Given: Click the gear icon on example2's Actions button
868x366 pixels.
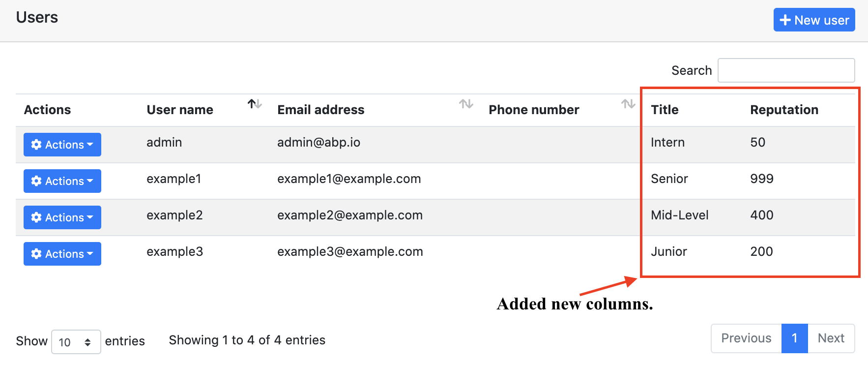Looking at the screenshot, I should [36, 217].
